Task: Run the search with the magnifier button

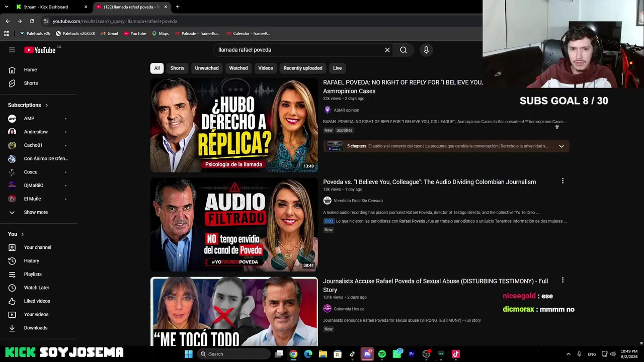Action: (x=404, y=50)
